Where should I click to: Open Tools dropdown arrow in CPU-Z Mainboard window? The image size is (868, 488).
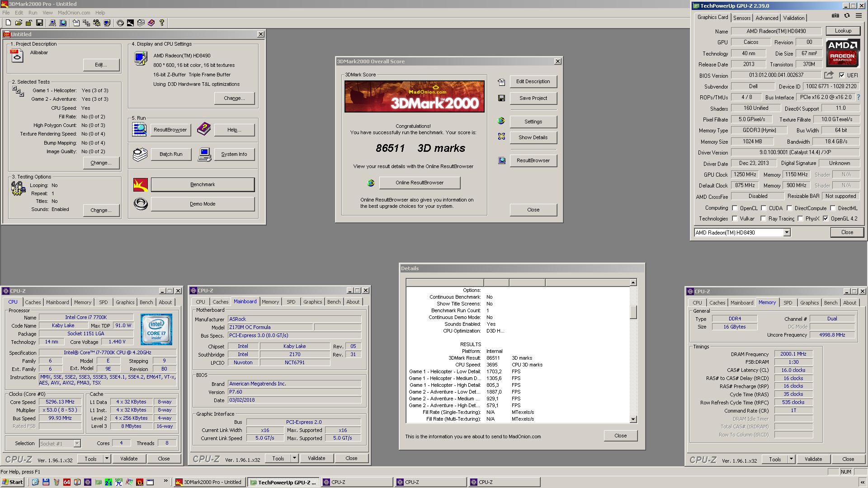[x=294, y=458]
